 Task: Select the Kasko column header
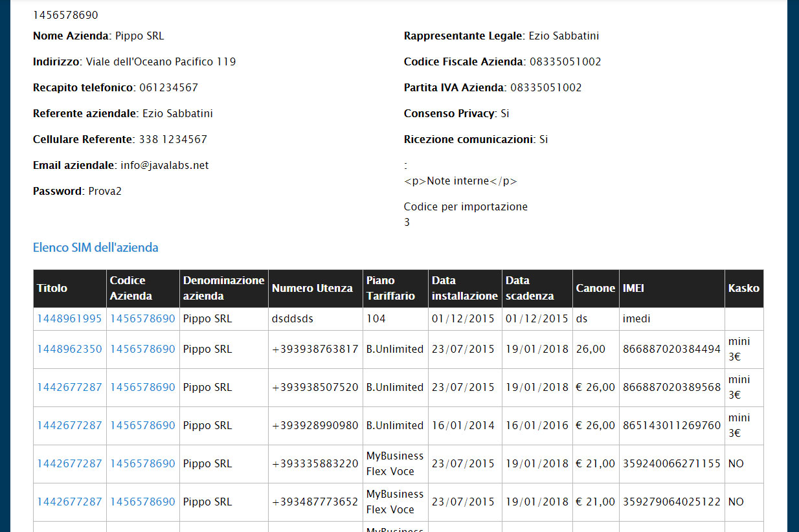743,289
